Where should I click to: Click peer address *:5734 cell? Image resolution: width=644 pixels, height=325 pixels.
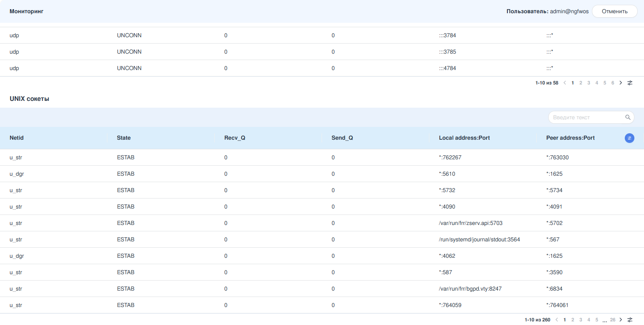click(554, 190)
